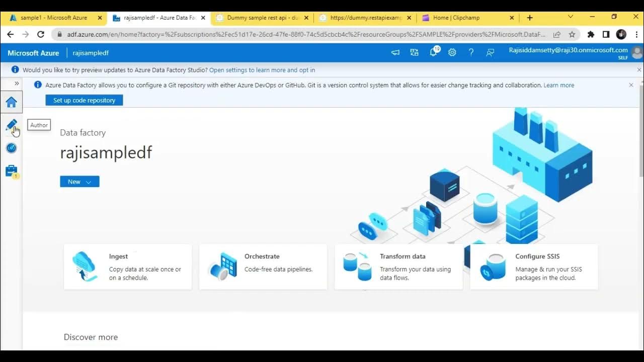644x362 pixels.
Task: Open the help question mark icon
Action: coord(471,52)
